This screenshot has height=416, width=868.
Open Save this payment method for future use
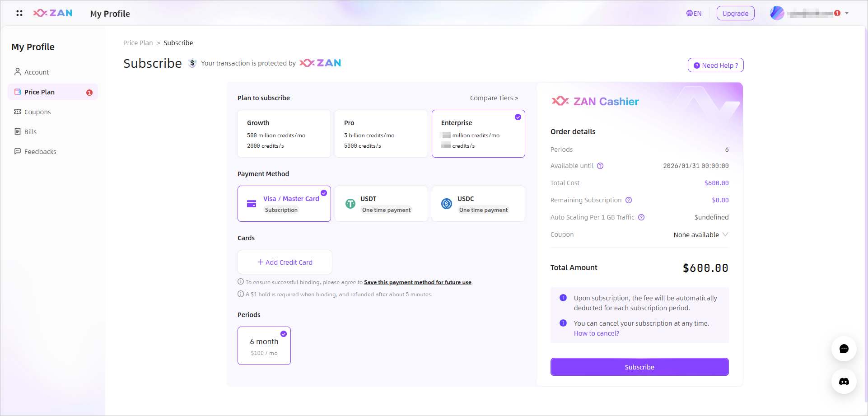click(x=418, y=282)
